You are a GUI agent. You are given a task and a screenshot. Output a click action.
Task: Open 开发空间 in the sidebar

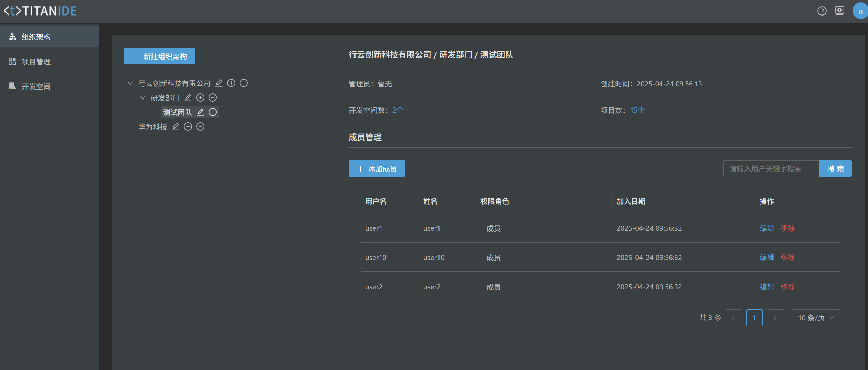click(x=36, y=86)
